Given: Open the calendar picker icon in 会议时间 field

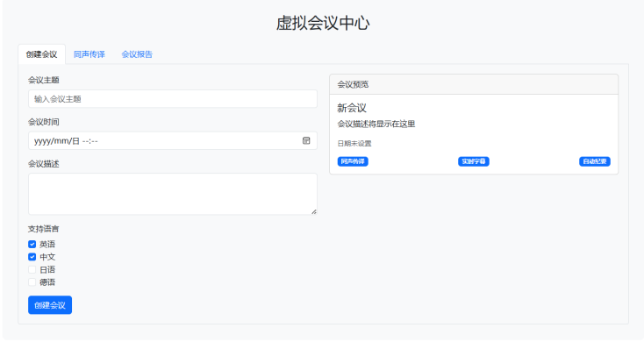Looking at the screenshot, I should coord(306,140).
